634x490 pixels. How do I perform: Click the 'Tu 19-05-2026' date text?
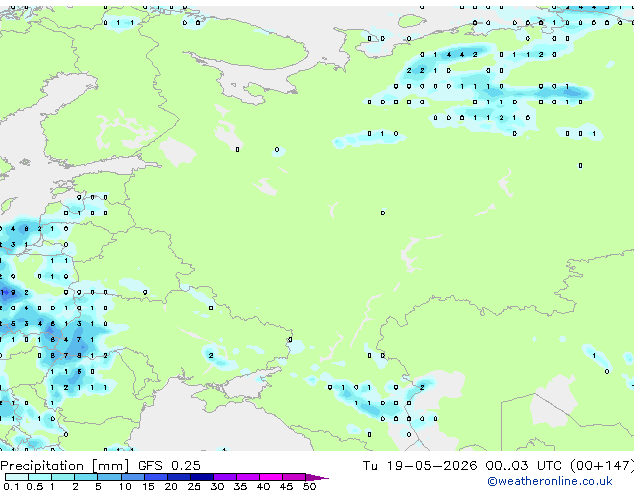tap(420, 466)
